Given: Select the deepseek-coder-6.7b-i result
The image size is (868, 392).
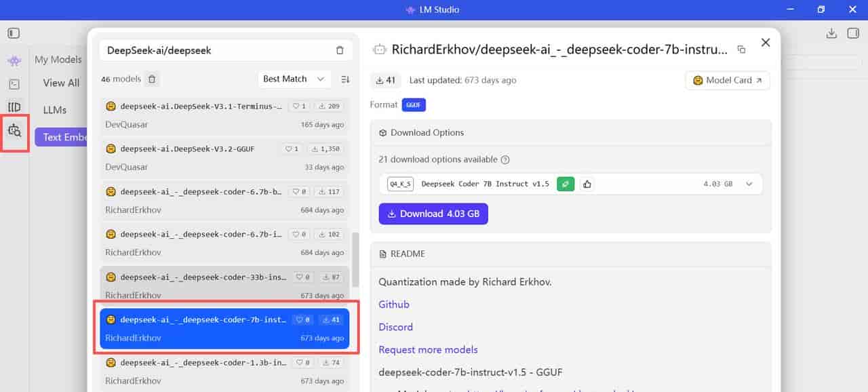Looking at the screenshot, I should click(224, 243).
